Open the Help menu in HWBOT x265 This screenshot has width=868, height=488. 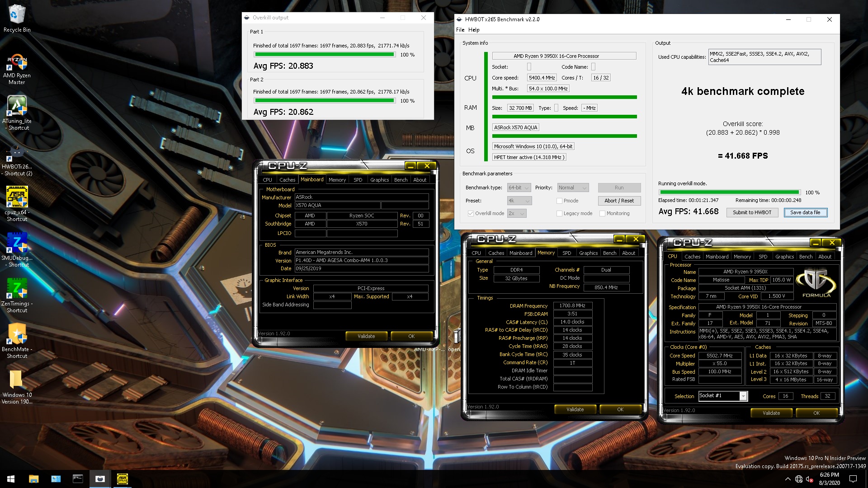pos(474,30)
